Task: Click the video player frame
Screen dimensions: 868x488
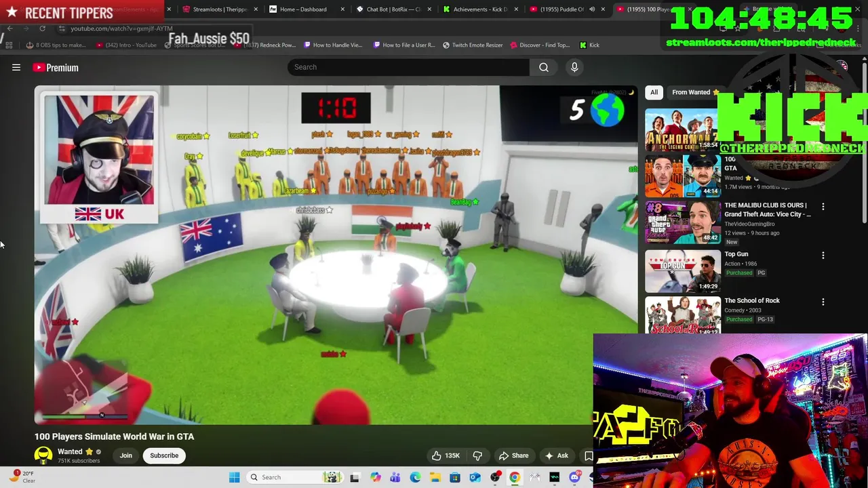Action: pyautogui.click(x=336, y=254)
